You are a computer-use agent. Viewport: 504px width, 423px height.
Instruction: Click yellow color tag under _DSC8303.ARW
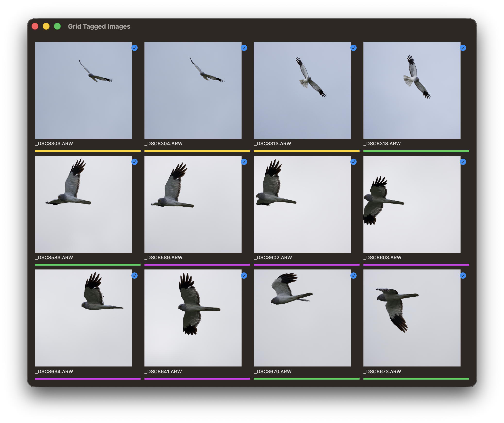88,151
